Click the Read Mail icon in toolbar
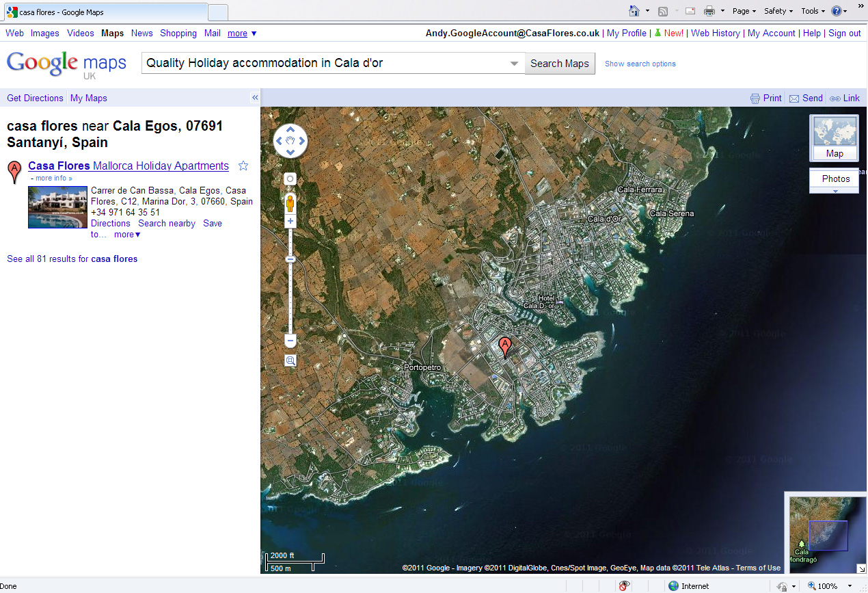Screen dimensions: 868x593 click(690, 11)
